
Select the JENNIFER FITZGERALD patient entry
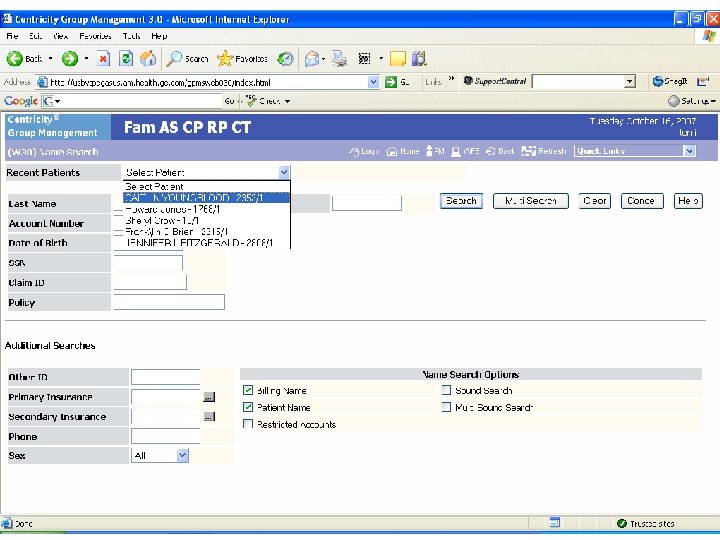pos(207,242)
